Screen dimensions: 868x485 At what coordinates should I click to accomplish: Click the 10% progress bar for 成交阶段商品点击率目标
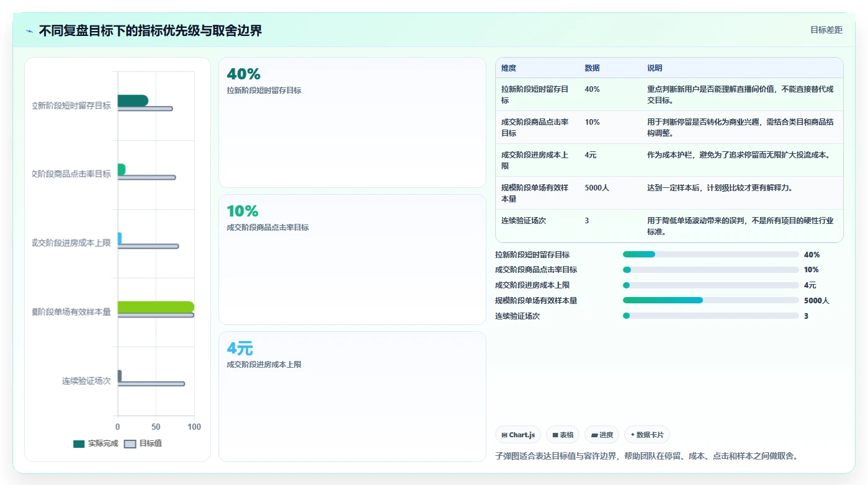coord(710,270)
